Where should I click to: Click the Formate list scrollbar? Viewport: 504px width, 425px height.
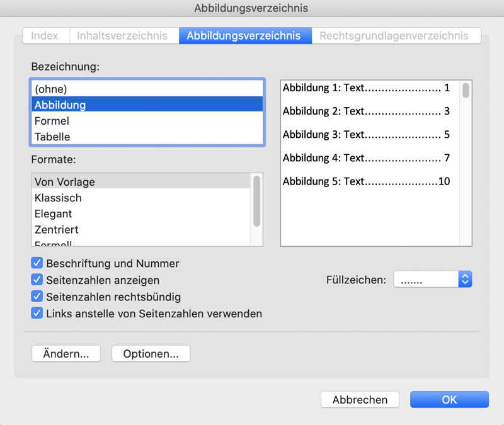click(x=256, y=201)
